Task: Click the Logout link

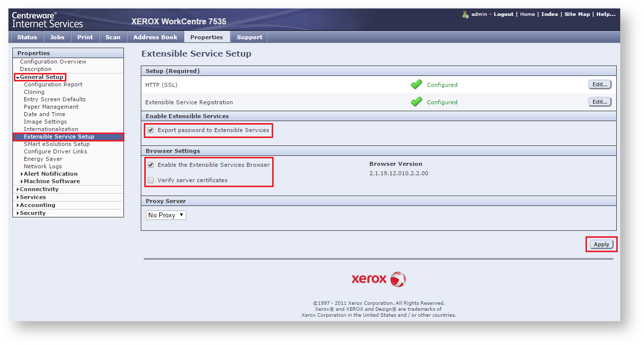Action: click(504, 14)
